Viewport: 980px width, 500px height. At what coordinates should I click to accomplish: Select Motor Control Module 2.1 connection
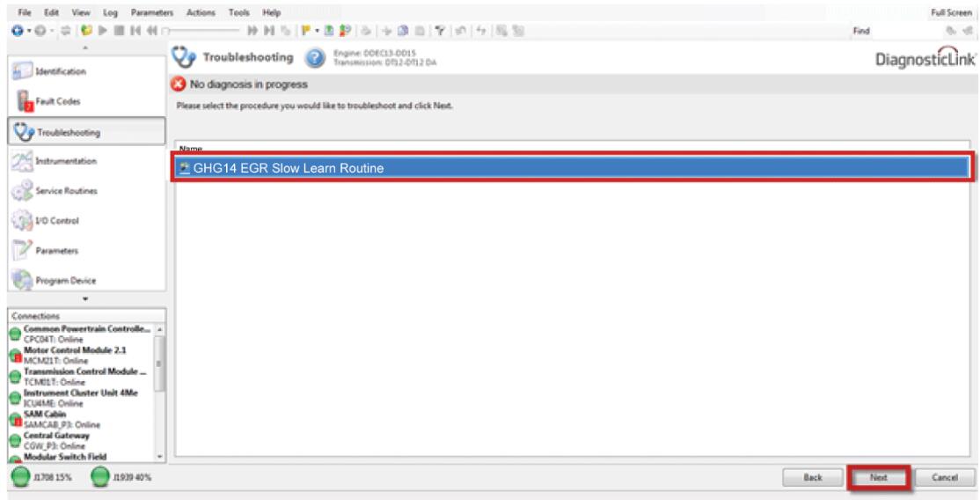coord(80,356)
